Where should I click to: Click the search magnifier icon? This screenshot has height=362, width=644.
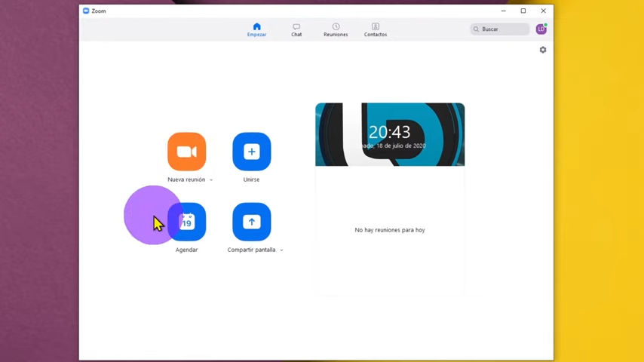click(476, 29)
